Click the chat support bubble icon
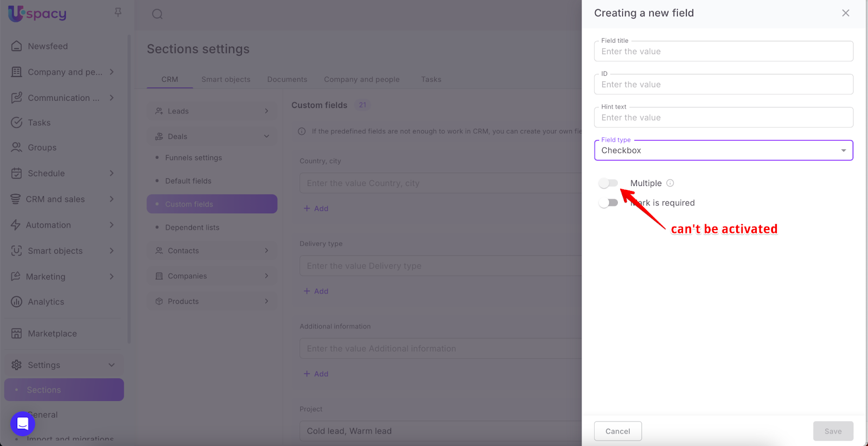 23,423
